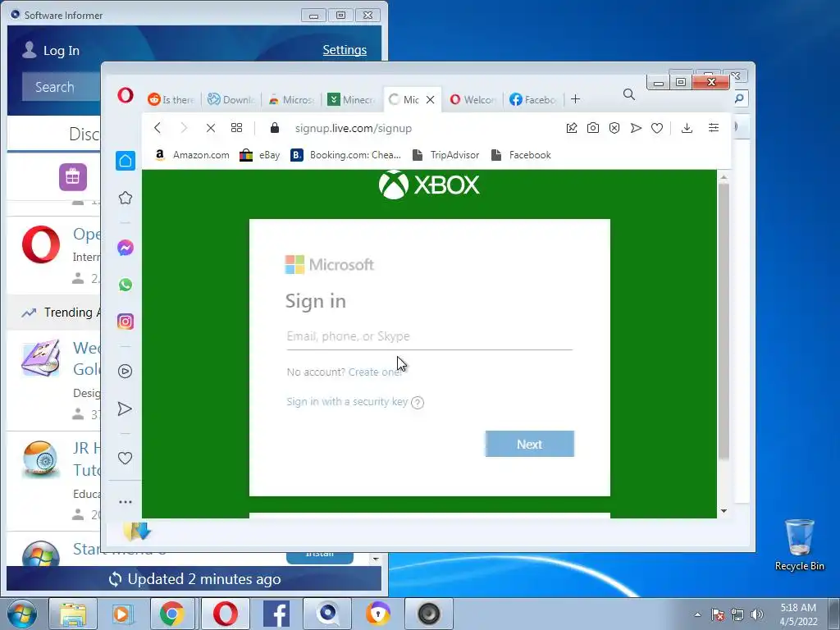This screenshot has height=630, width=840.
Task: Open the Player icon in sidebar
Action: point(126,372)
